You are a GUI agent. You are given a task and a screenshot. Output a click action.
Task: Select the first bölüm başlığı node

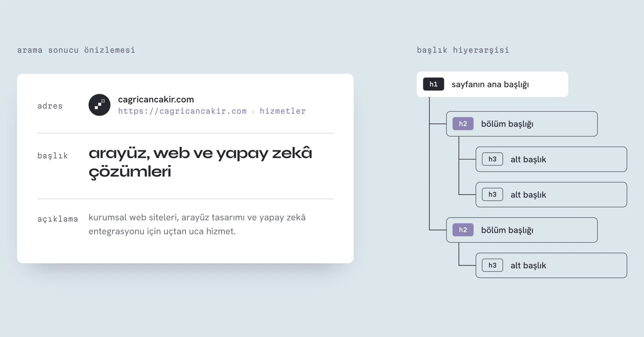point(522,124)
